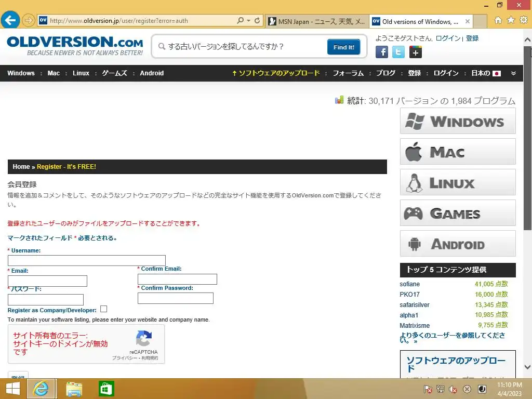Open File Explorer from taskbar
The image size is (532, 399).
(x=74, y=389)
